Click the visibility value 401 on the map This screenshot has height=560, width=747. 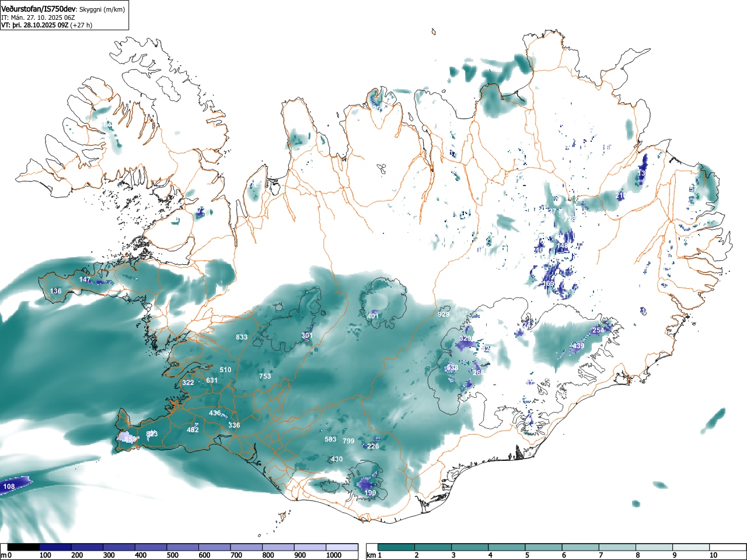pyautogui.click(x=373, y=316)
